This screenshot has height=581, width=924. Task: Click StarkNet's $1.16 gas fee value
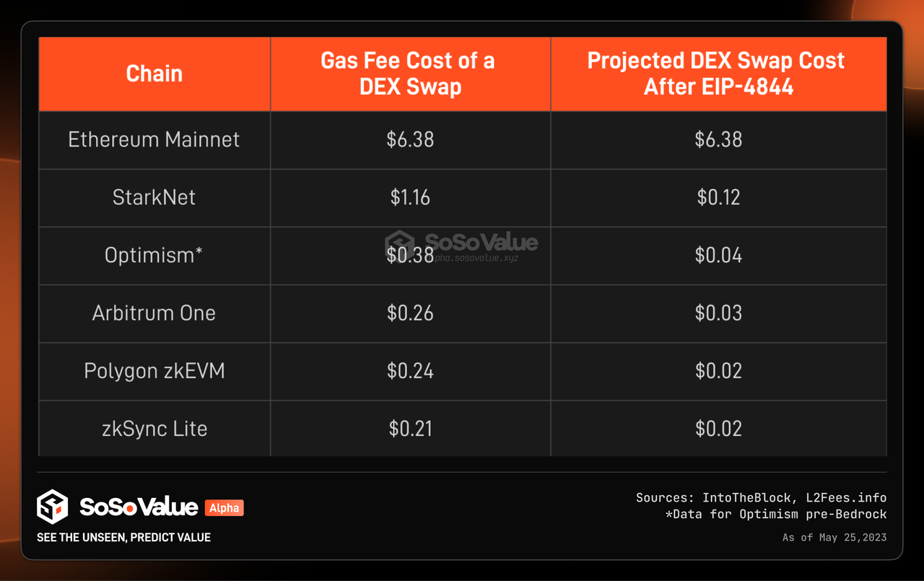pos(410,197)
